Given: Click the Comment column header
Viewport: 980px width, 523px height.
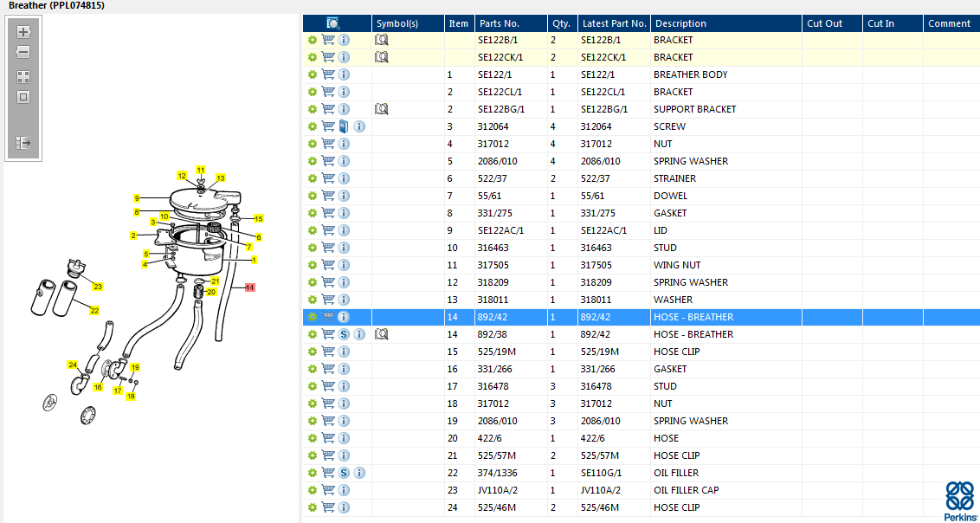Looking at the screenshot, I should point(951,23).
